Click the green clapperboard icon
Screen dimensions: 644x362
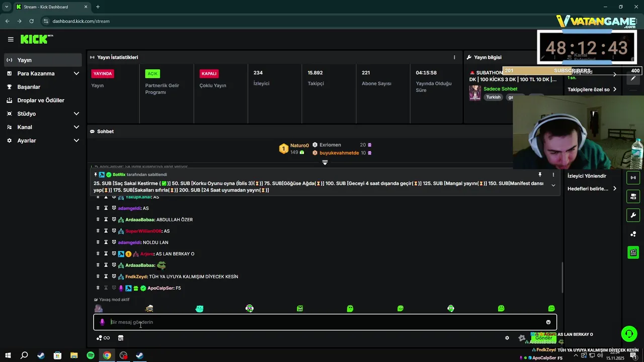(633, 252)
